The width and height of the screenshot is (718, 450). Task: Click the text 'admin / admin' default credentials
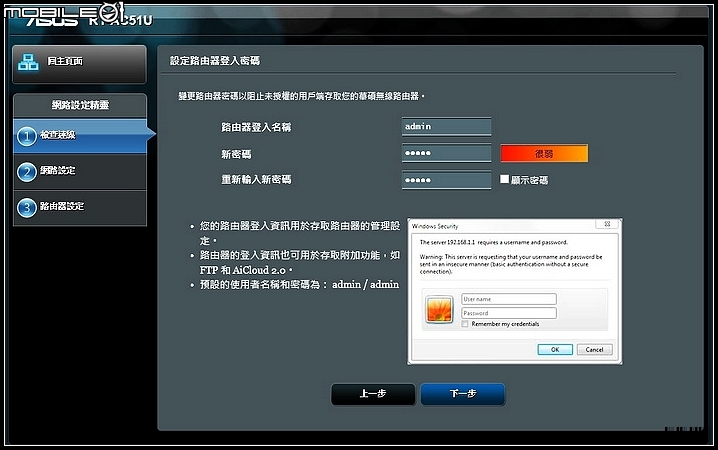(x=365, y=285)
